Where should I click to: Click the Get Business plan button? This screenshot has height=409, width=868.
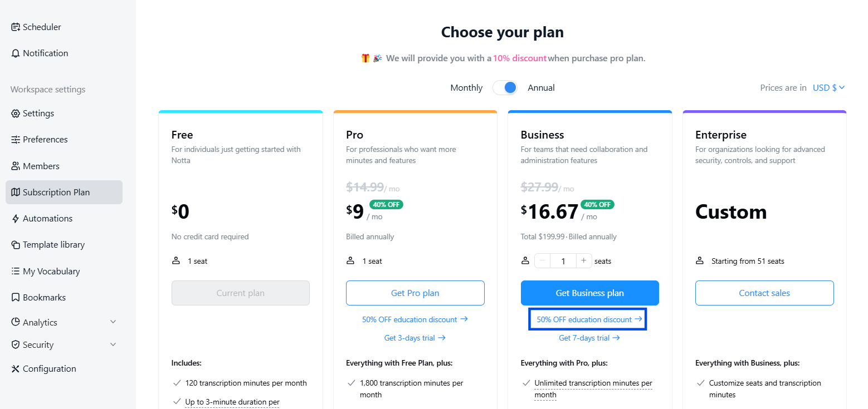click(589, 293)
